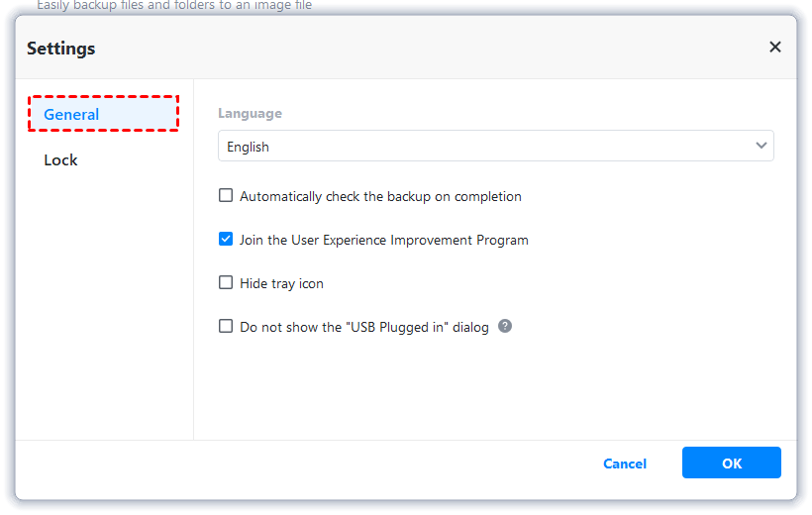This screenshot has width=812, height=515.
Task: Close the Settings dialog with X
Action: [x=775, y=48]
